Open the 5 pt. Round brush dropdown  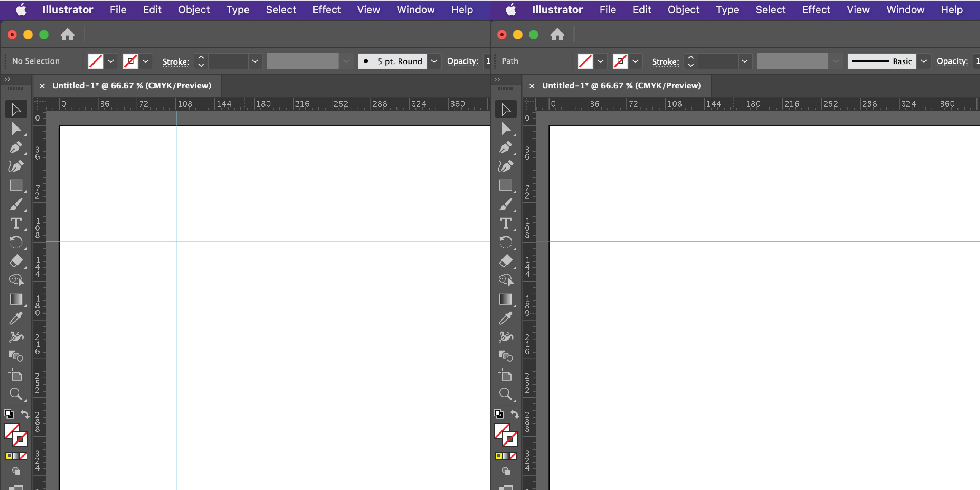pyautogui.click(x=434, y=61)
